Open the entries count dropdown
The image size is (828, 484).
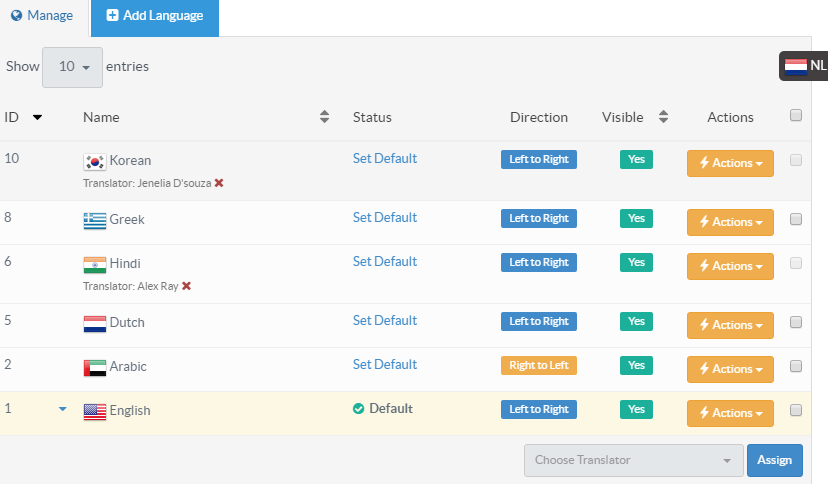(x=72, y=67)
